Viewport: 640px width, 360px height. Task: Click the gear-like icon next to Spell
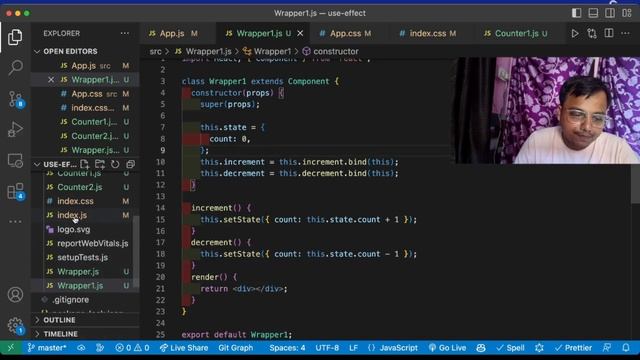[x=539, y=348]
